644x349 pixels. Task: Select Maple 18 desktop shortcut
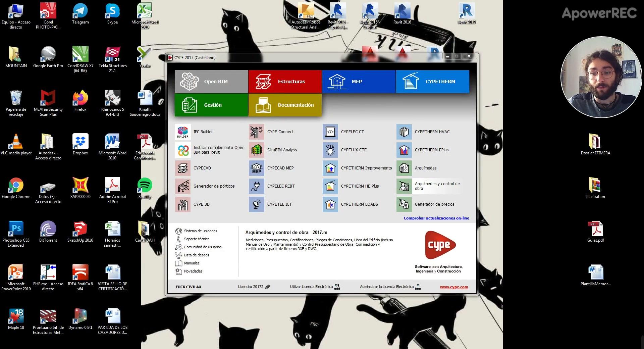tap(16, 319)
